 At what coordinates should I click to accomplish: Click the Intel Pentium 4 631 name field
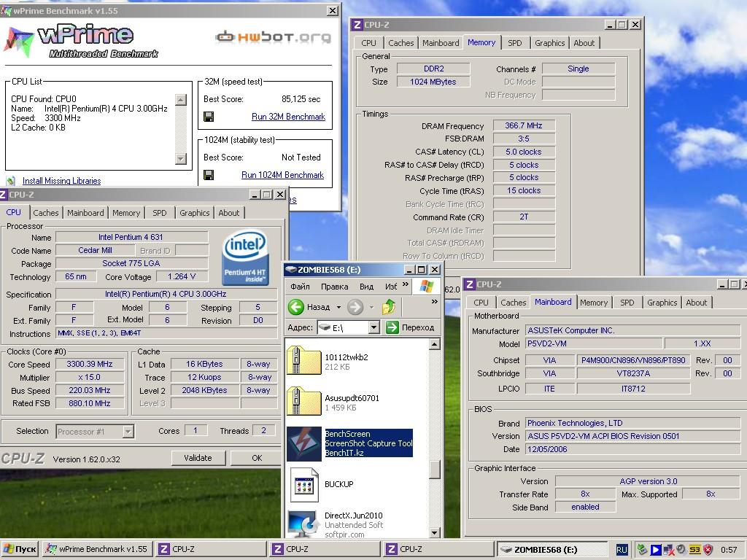click(x=131, y=237)
